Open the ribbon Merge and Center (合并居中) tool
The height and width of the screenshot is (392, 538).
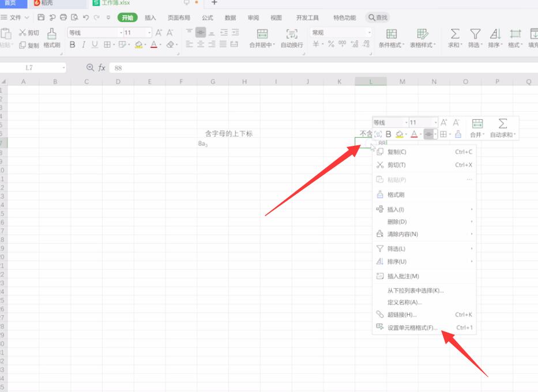(262, 39)
